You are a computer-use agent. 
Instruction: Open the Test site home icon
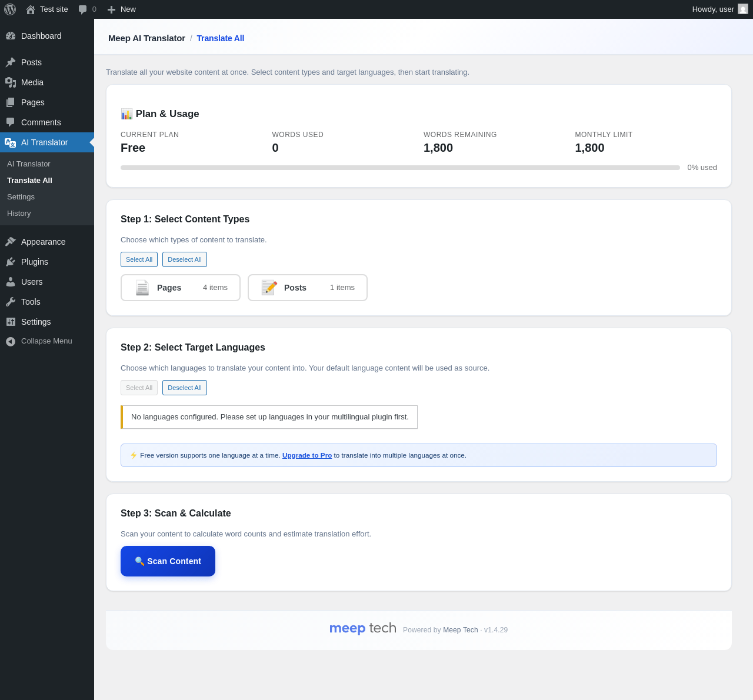[31, 9]
